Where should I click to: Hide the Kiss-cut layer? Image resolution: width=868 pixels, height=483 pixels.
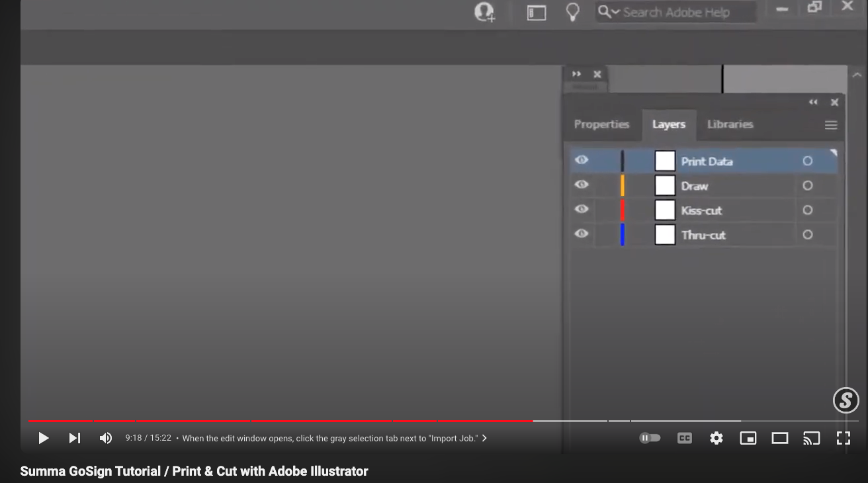(x=582, y=209)
